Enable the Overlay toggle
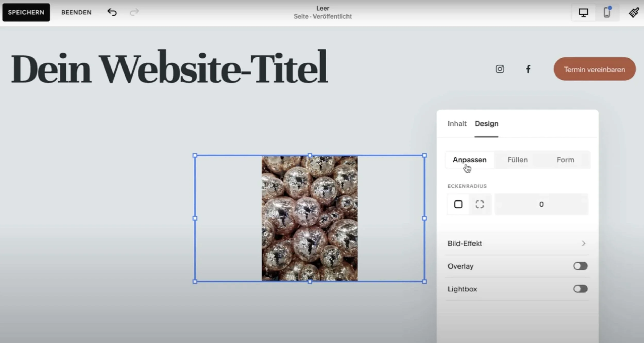This screenshot has height=343, width=644. pos(580,266)
